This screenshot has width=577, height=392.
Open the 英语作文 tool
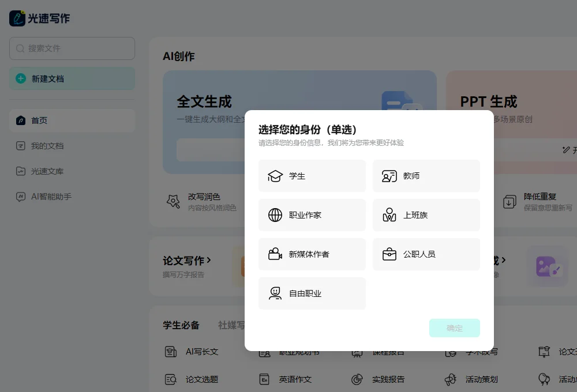pos(286,379)
